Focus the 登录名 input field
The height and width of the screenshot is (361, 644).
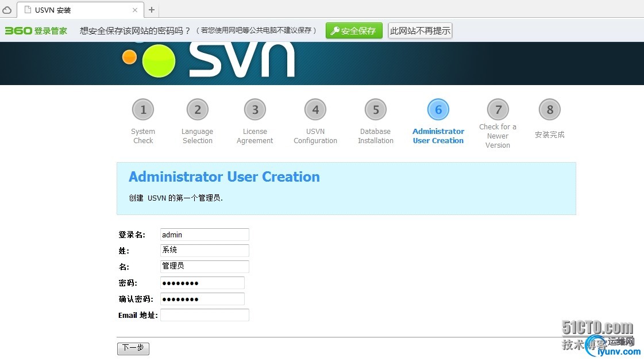[x=205, y=235]
